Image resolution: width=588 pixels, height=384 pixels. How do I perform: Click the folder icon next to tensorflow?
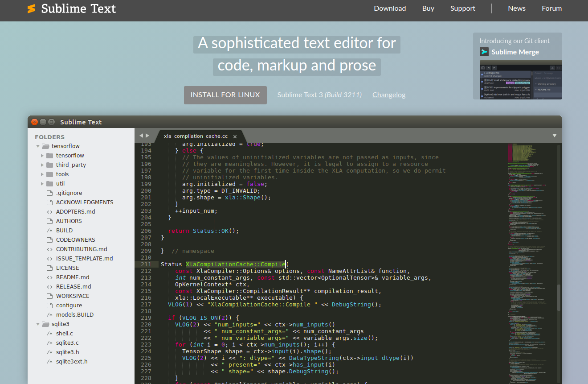click(x=49, y=155)
